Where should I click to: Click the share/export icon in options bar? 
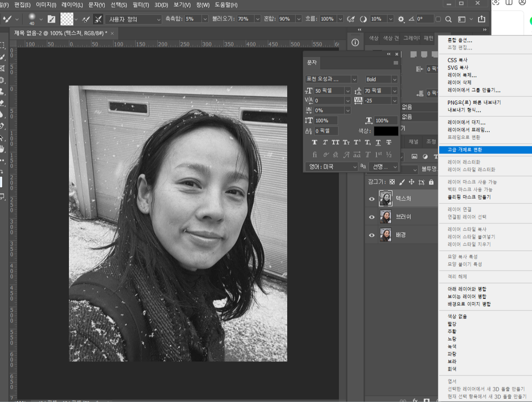tap(481, 19)
